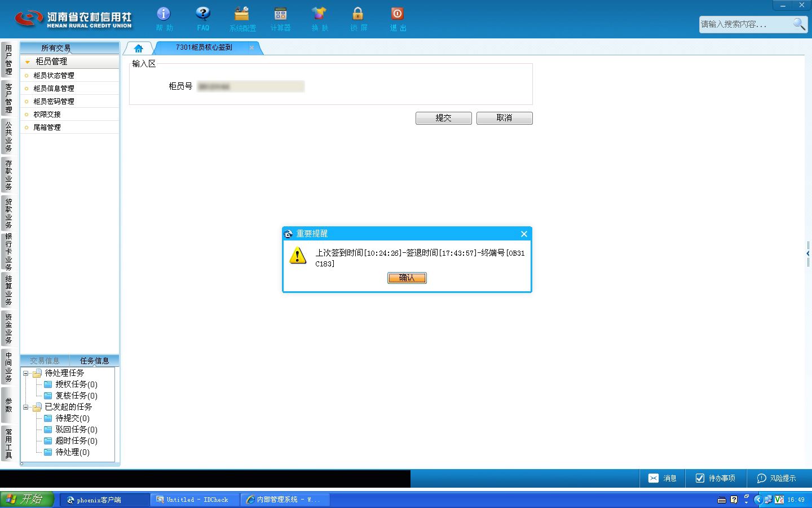Screen dimensions: 812x508
Task: Switch to 任务信息 tab
Action: coord(94,361)
